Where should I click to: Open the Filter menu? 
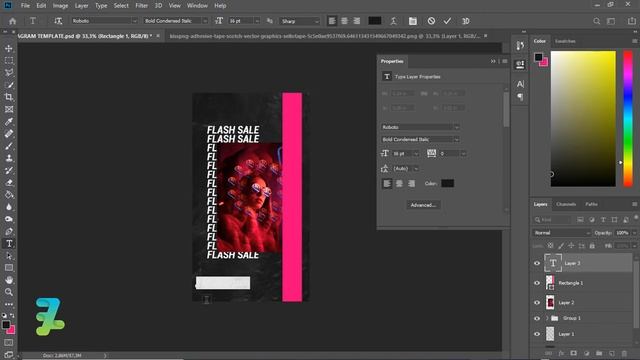coord(142,6)
